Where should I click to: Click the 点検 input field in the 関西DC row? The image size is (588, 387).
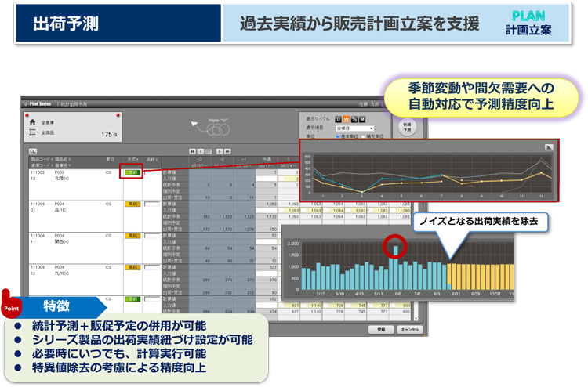tap(152, 236)
